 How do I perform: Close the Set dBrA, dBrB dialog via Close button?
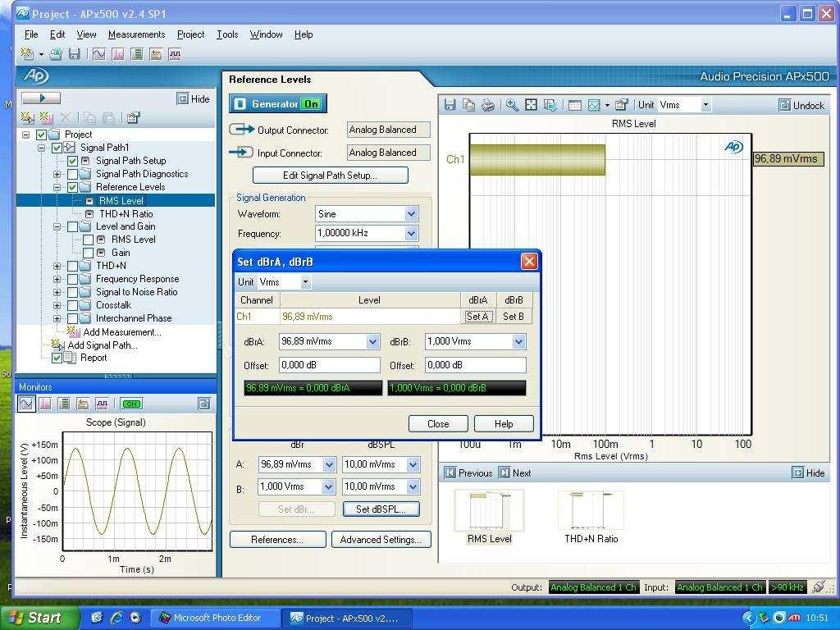438,424
